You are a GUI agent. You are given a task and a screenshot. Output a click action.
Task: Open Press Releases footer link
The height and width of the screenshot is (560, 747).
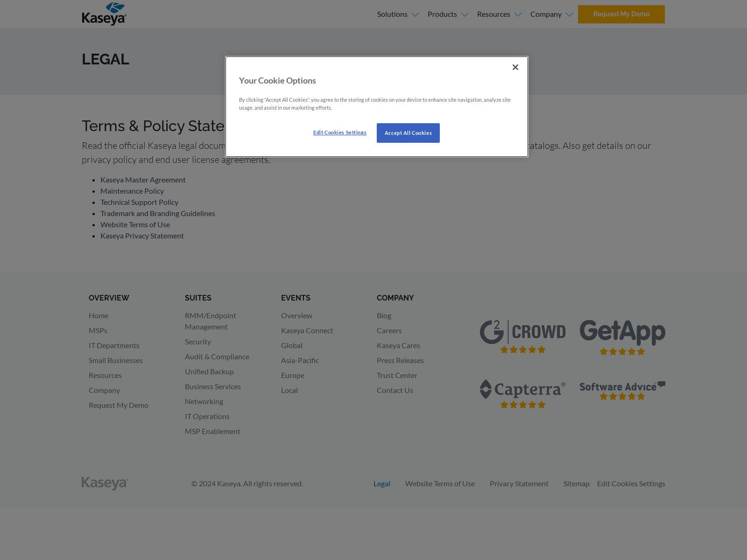coord(400,360)
